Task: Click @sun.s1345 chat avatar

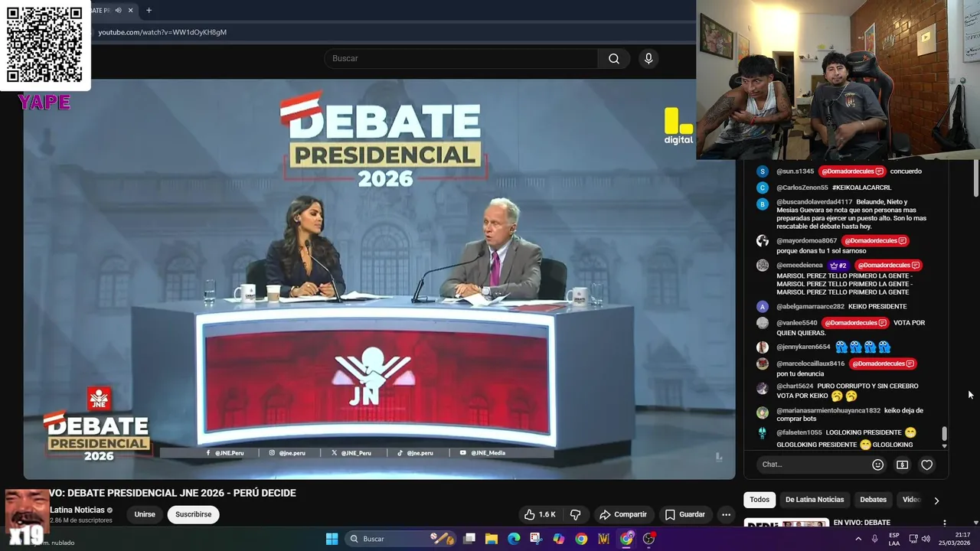Action: point(762,171)
